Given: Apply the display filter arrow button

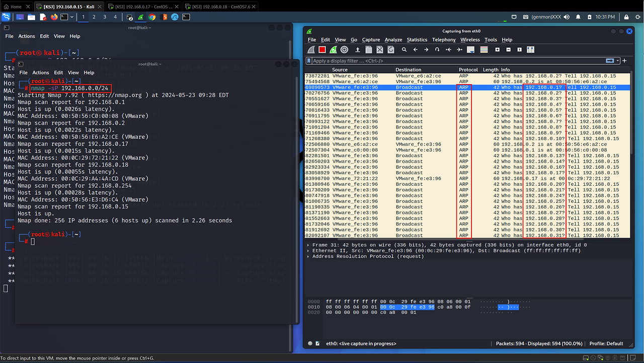Looking at the screenshot, I should pos(610,61).
